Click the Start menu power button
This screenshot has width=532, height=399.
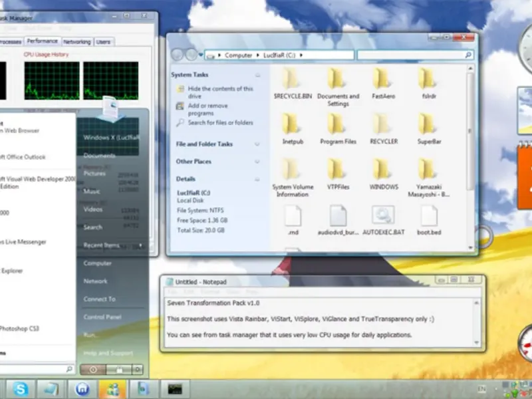(x=93, y=370)
